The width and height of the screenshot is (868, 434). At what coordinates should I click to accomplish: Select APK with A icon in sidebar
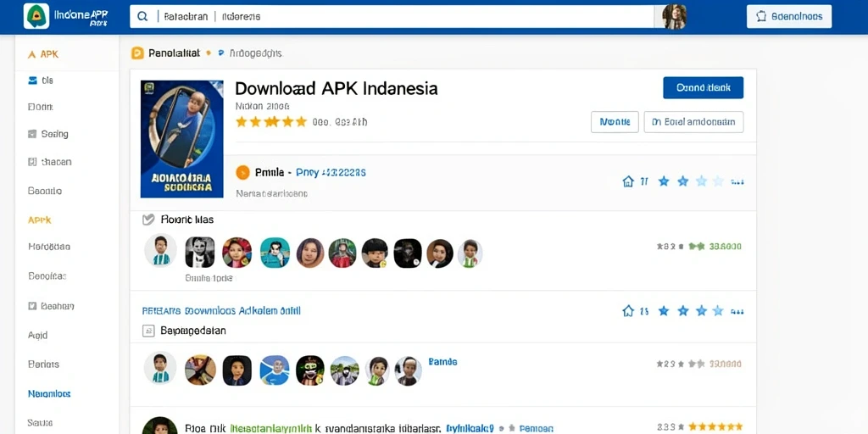click(42, 54)
